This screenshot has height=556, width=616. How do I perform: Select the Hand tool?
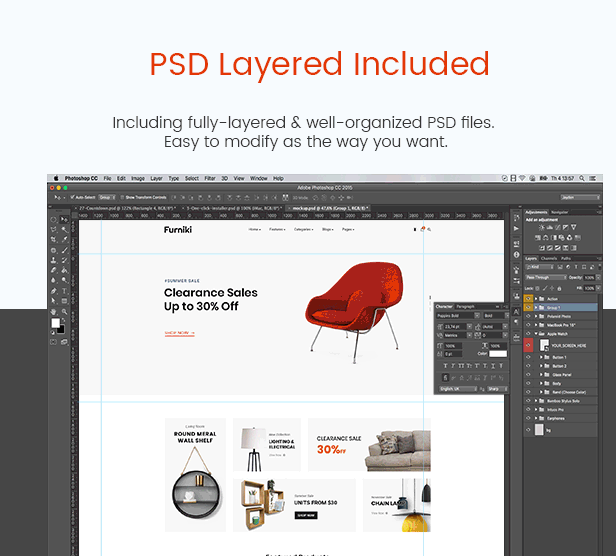tap(54, 312)
